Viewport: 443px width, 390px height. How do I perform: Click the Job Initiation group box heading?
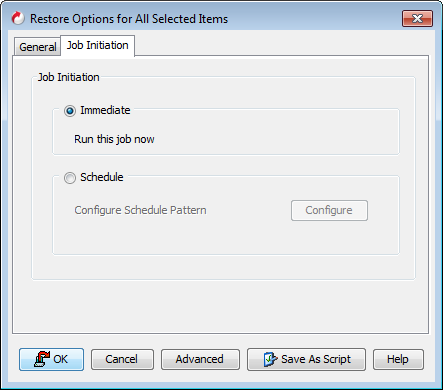point(68,77)
